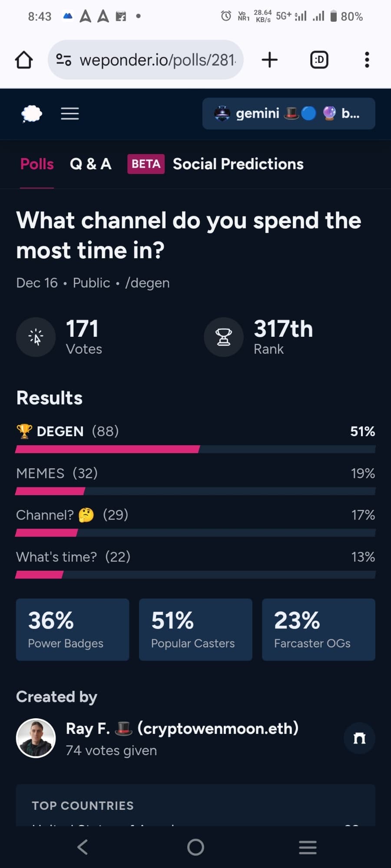The image size is (391, 868).
Task: Open Ray F. creator profile name
Action: pos(182,728)
